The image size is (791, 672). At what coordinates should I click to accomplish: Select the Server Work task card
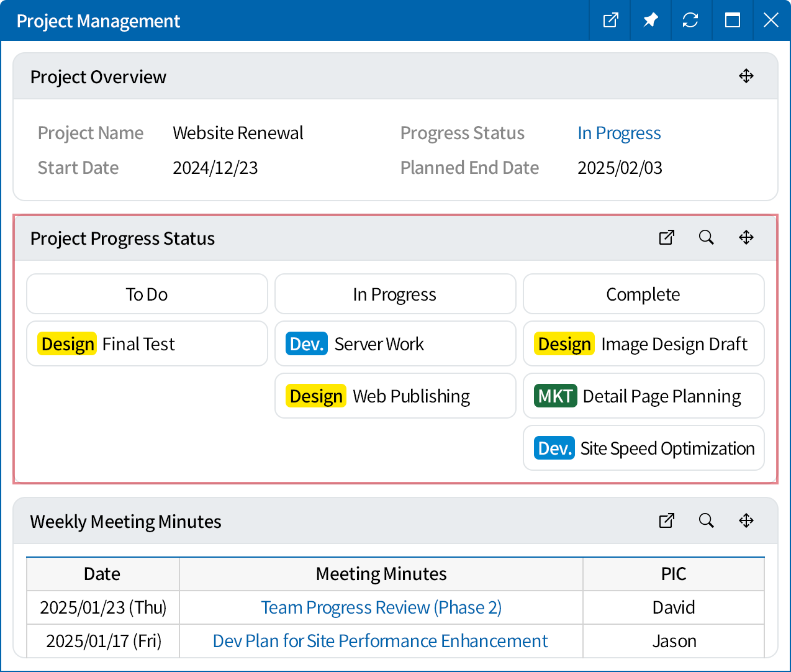pos(395,343)
